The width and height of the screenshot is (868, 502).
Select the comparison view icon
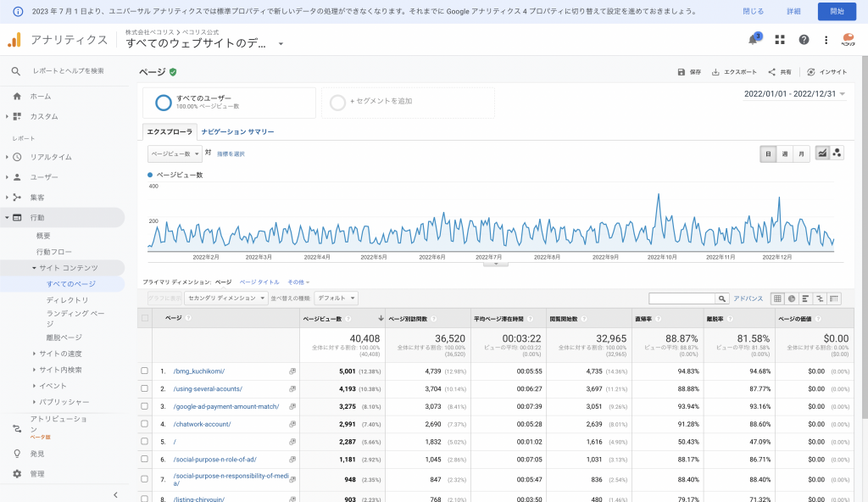tap(820, 298)
